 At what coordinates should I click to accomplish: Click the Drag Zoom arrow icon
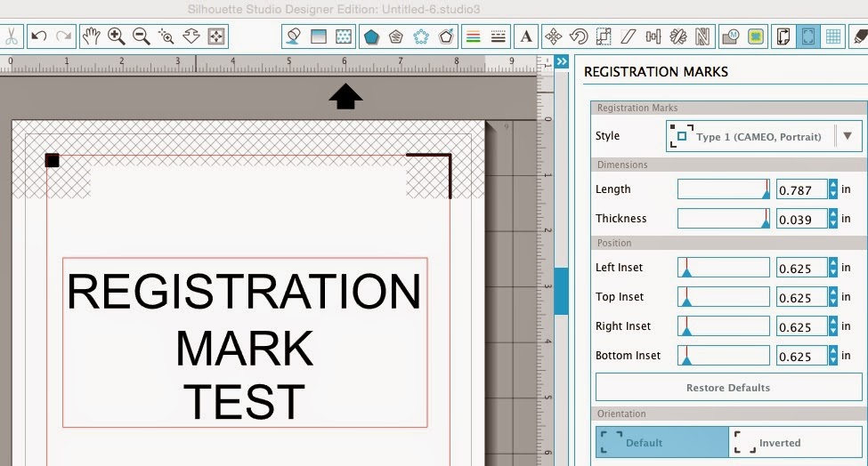[x=191, y=36]
